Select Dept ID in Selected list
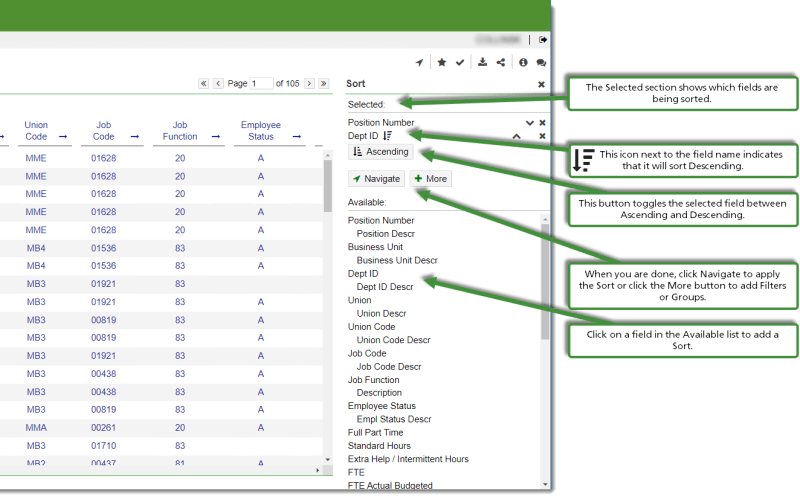This screenshot has height=496, width=800. coord(363,136)
